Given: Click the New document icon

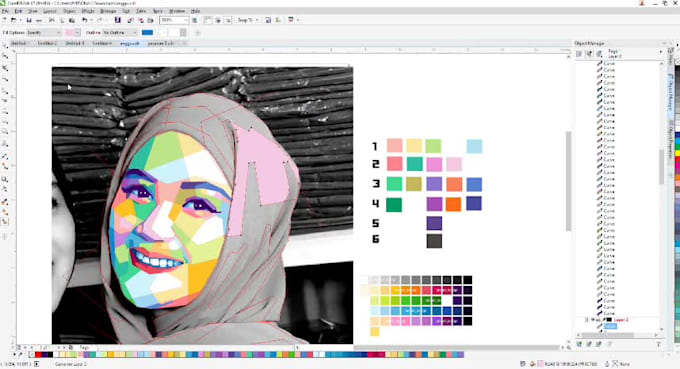Looking at the screenshot, I should [4, 20].
